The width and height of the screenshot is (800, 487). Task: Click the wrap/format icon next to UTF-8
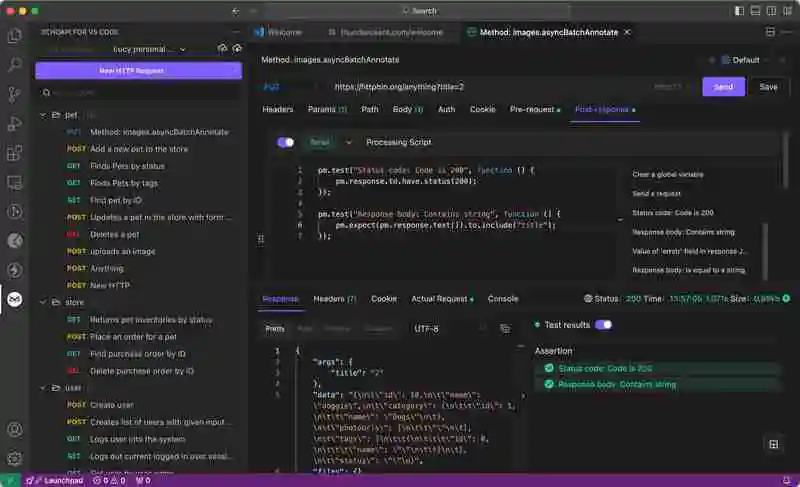[x=505, y=329]
